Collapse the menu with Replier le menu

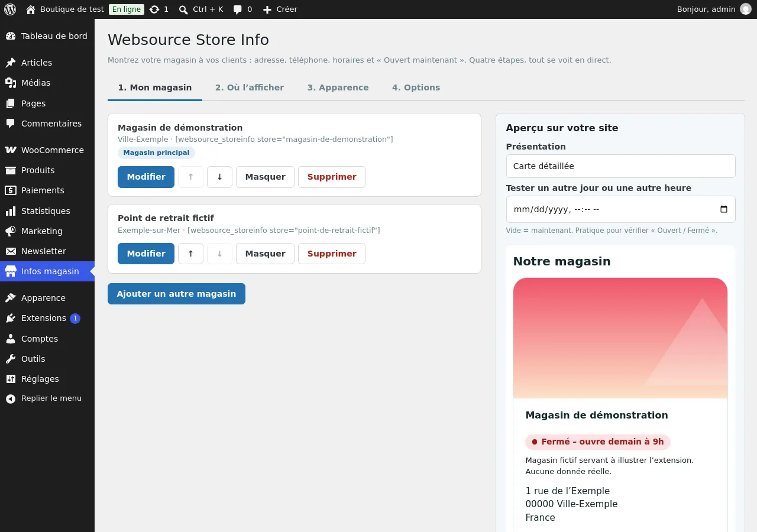pos(47,398)
